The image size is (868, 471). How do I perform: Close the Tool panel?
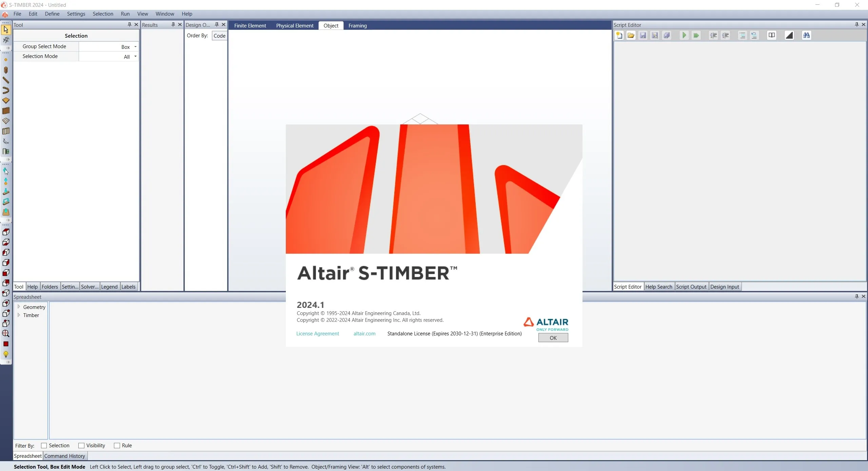point(136,24)
